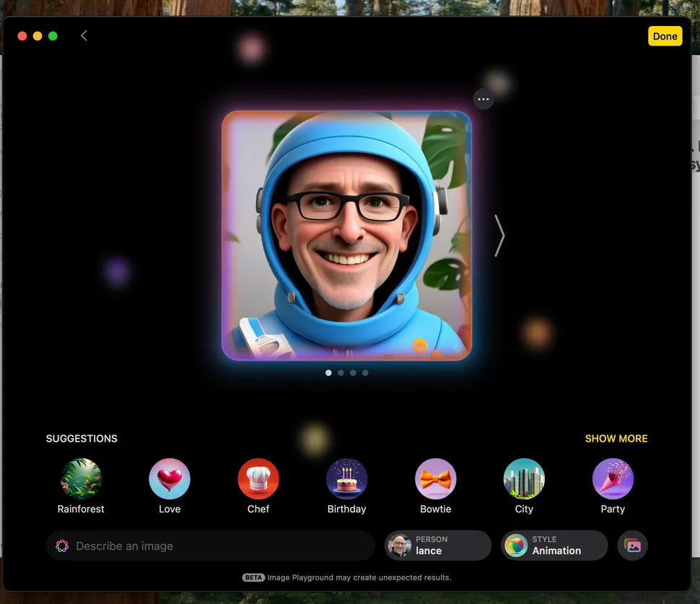Select the Rainforest suggestion icon
Image resolution: width=700 pixels, height=604 pixels.
click(x=81, y=479)
